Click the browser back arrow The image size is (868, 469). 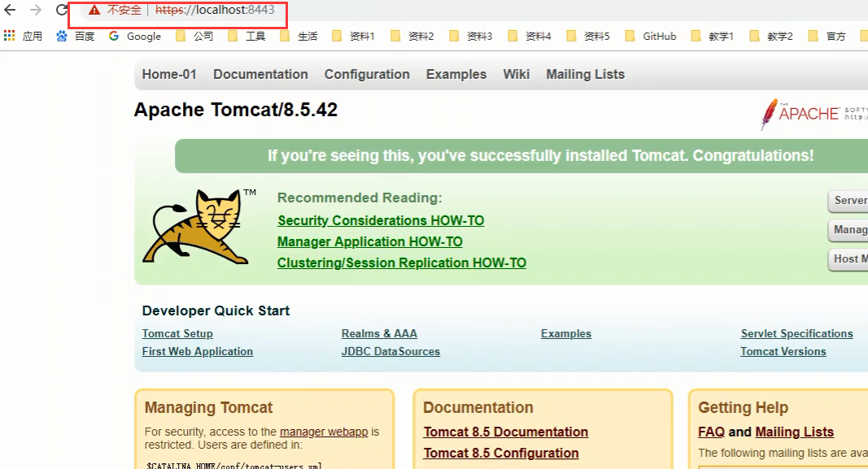tap(10, 10)
